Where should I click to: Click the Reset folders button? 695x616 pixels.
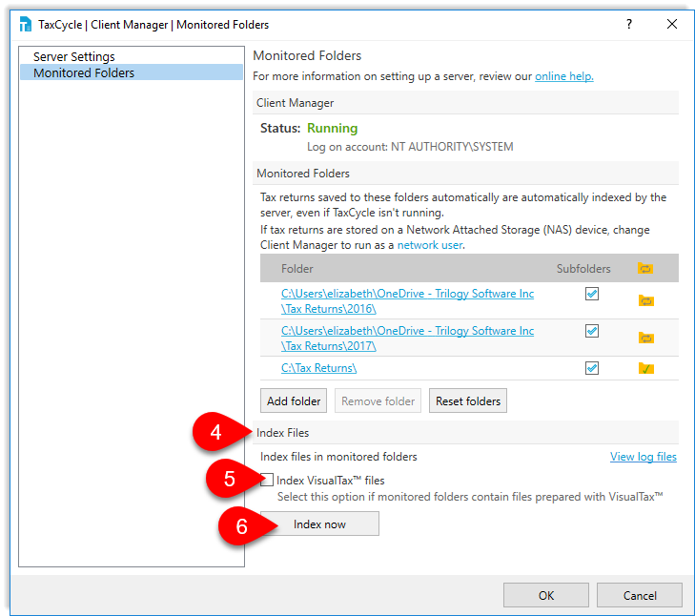coord(468,400)
